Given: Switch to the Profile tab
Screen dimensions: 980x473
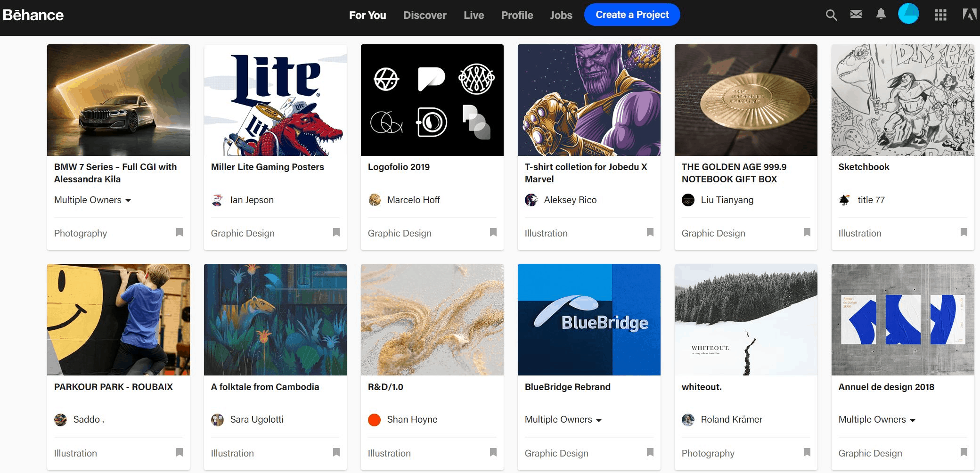Looking at the screenshot, I should [x=517, y=15].
